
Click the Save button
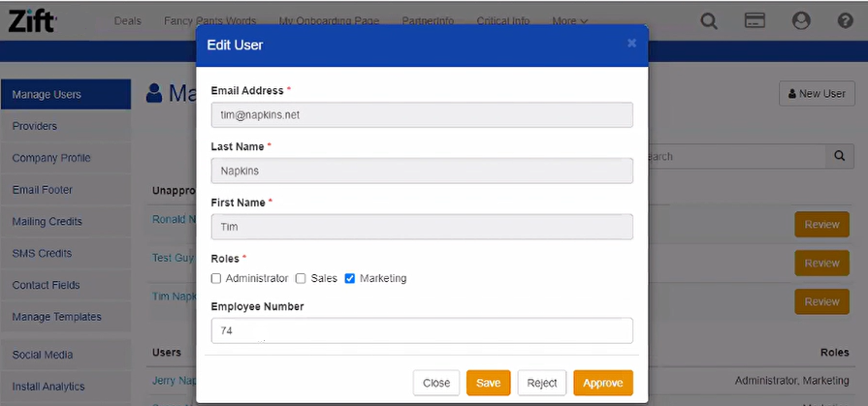click(x=488, y=383)
